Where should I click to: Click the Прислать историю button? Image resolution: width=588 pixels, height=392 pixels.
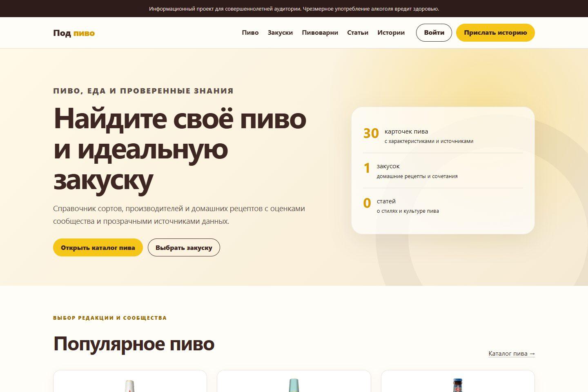pos(495,33)
